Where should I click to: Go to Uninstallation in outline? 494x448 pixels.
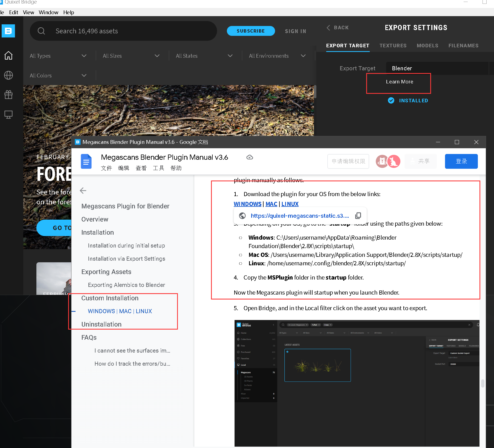[101, 324]
